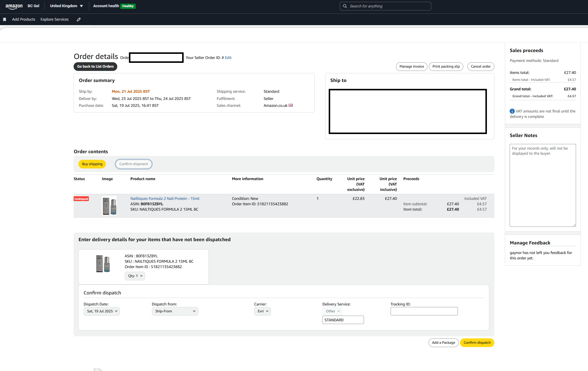Click Ship by date Mon, 21 Jul 2025
The height and width of the screenshot is (371, 588).
tap(131, 92)
